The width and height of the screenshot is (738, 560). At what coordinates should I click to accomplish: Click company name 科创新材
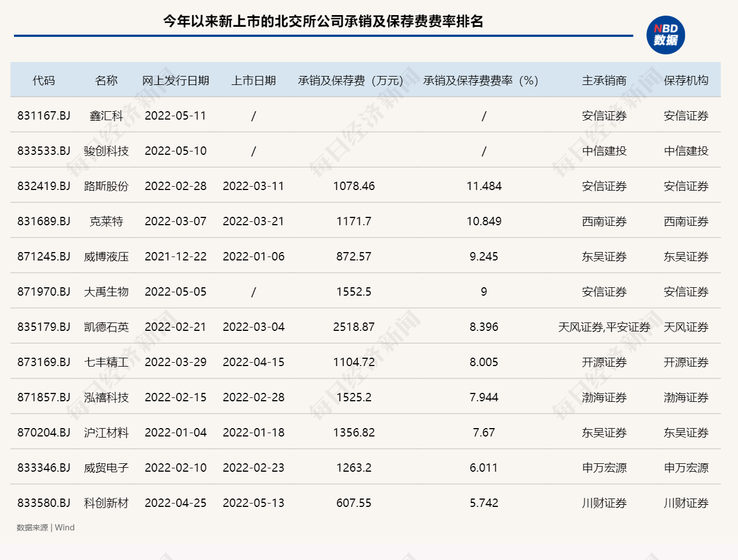[x=106, y=503]
